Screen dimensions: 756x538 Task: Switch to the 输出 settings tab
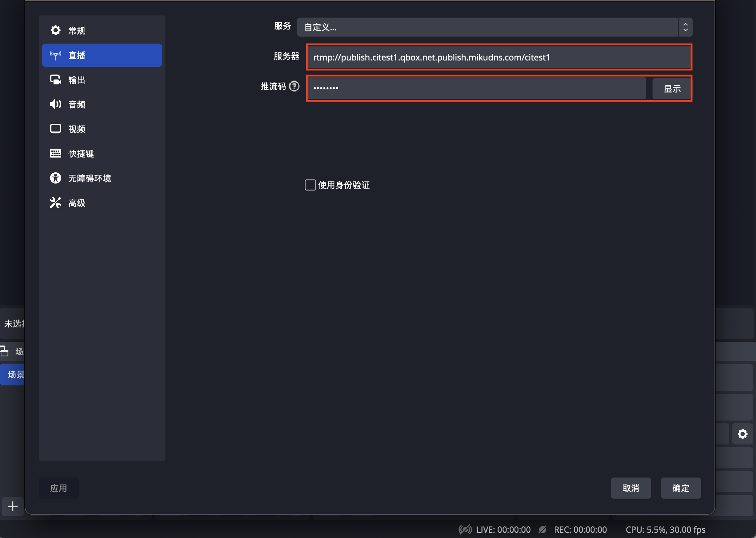[102, 80]
